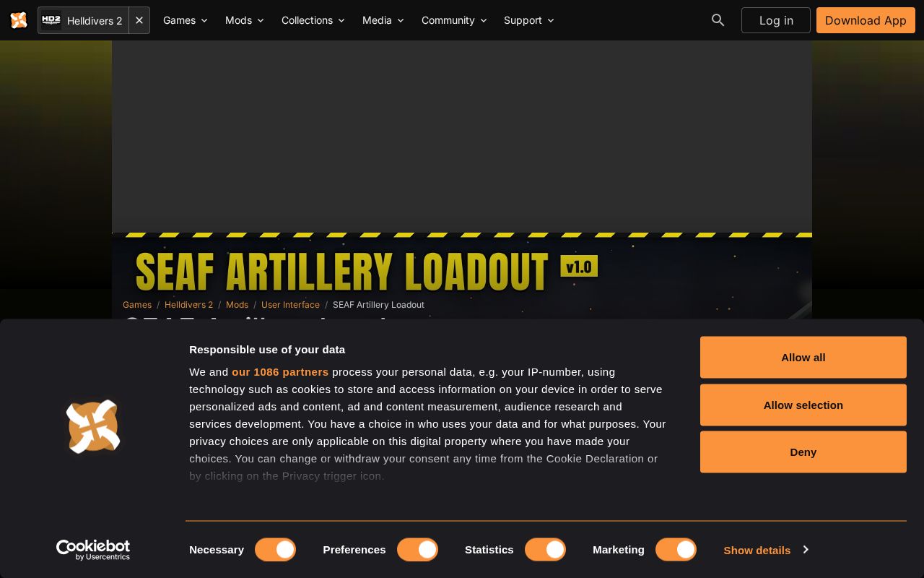The height and width of the screenshot is (578, 924).
Task: Remove the Helldivers 2 game filter
Action: [x=139, y=20]
